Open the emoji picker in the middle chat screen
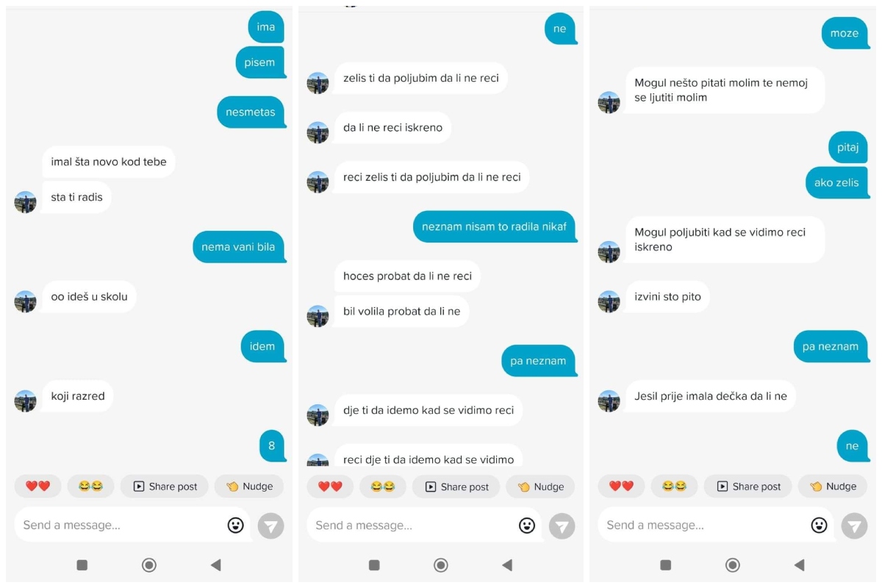 click(x=526, y=526)
